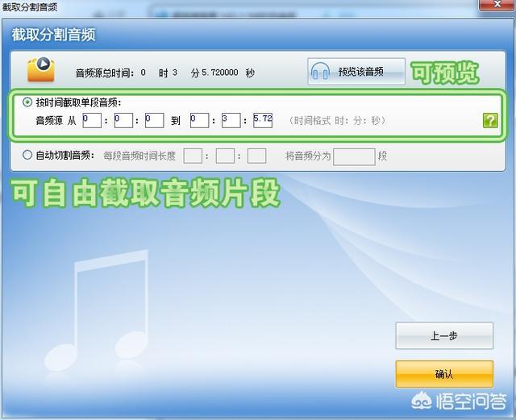Screen dimensions: 516x420
Task: Preview the audio with 预览该音频 button
Action: pos(356,72)
